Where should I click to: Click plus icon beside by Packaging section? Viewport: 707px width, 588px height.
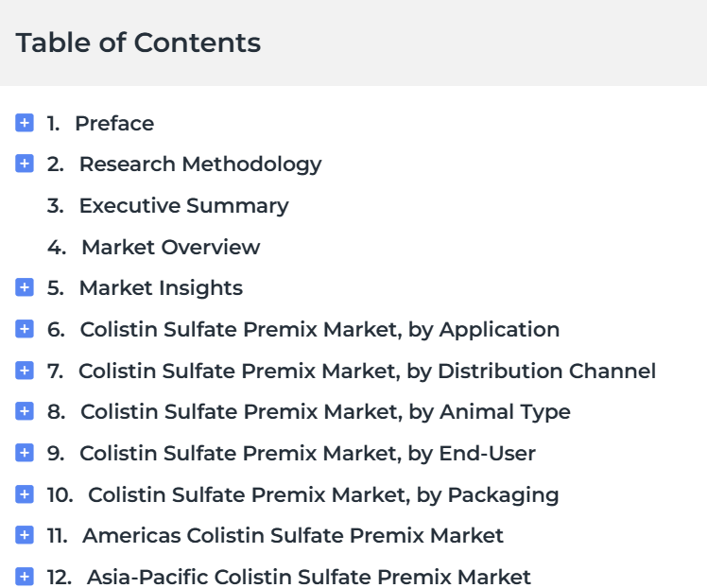coord(25,494)
